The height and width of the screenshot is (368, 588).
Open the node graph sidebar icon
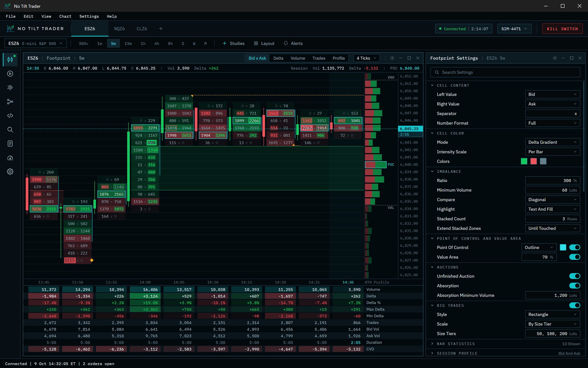(x=10, y=102)
